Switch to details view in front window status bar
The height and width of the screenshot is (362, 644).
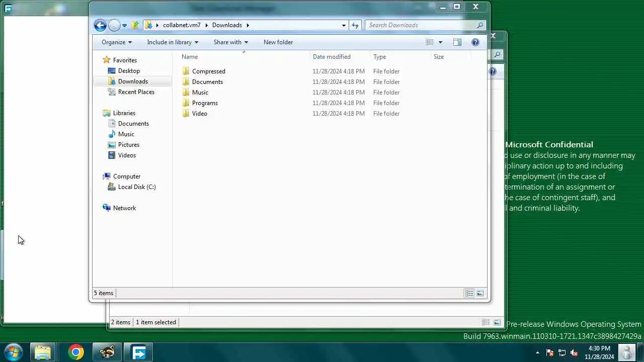(469, 293)
